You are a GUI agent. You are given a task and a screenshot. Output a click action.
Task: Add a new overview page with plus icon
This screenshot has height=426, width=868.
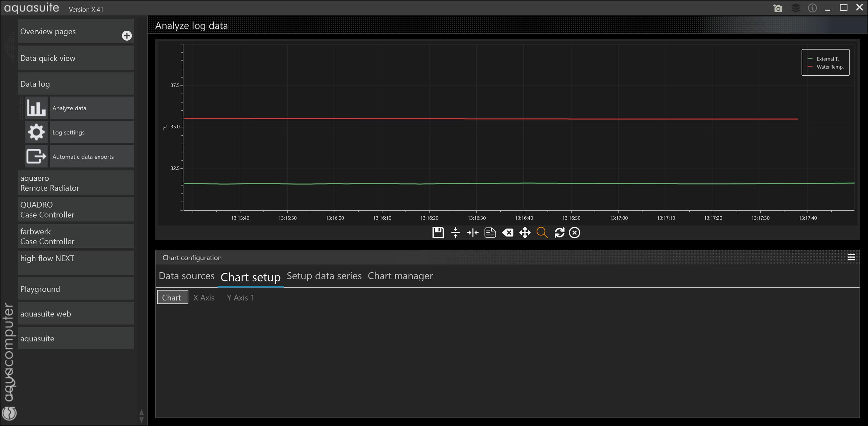pos(127,36)
